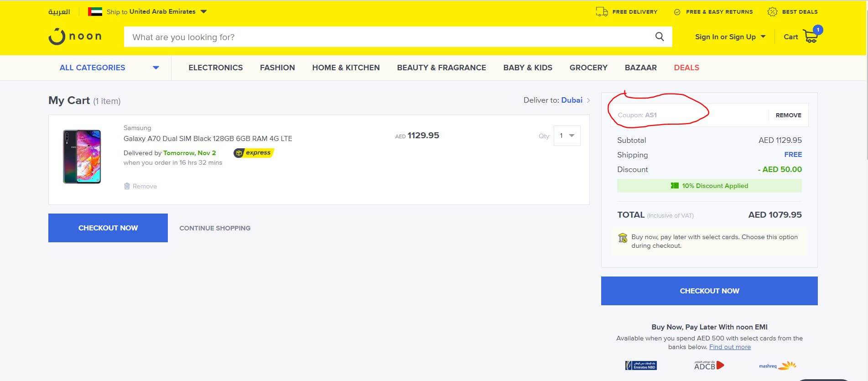868x381 pixels.
Task: Open the Grocery category
Action: tap(588, 68)
